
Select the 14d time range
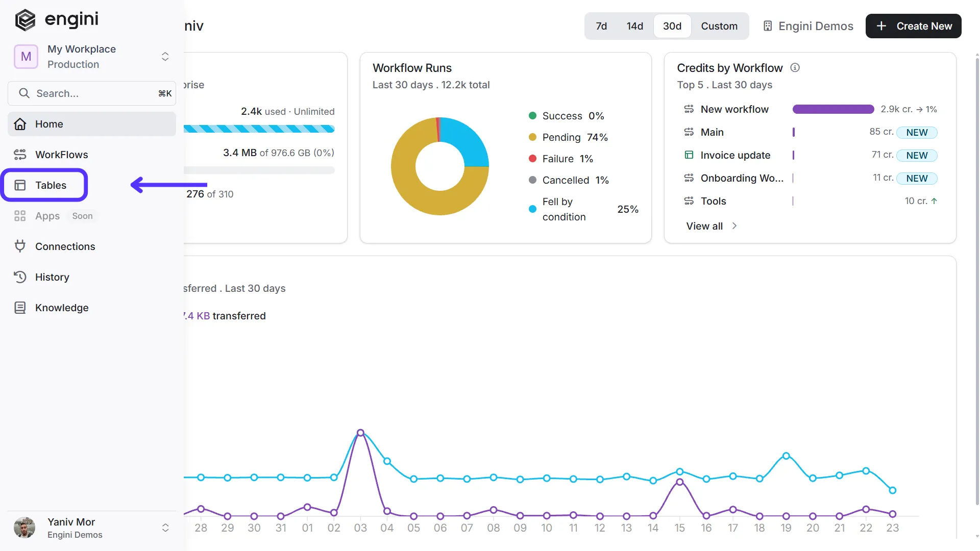[634, 26]
